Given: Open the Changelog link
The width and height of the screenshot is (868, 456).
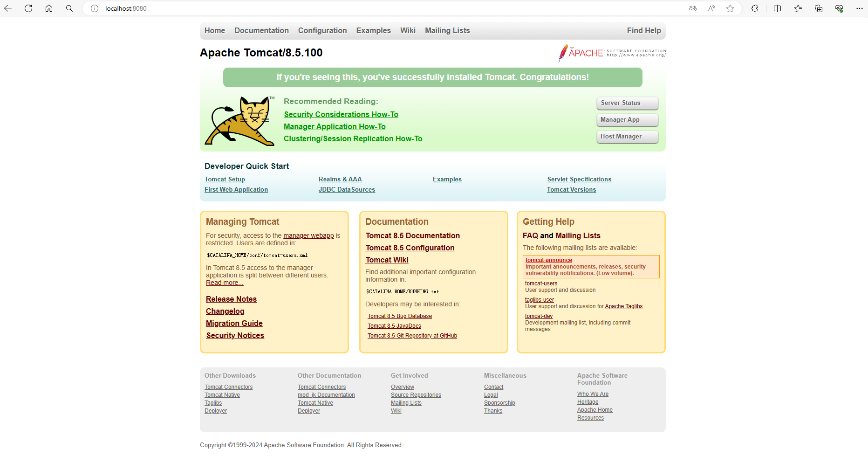Looking at the screenshot, I should point(225,311).
